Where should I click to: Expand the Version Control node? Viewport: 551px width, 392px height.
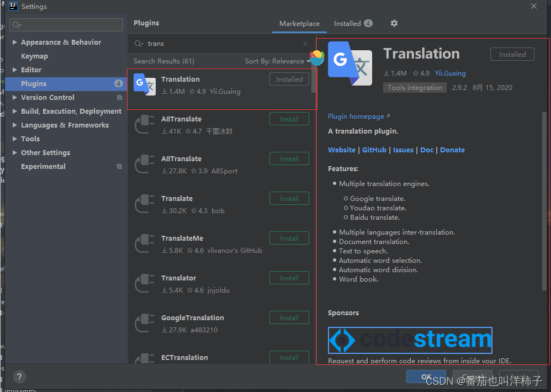coord(14,97)
